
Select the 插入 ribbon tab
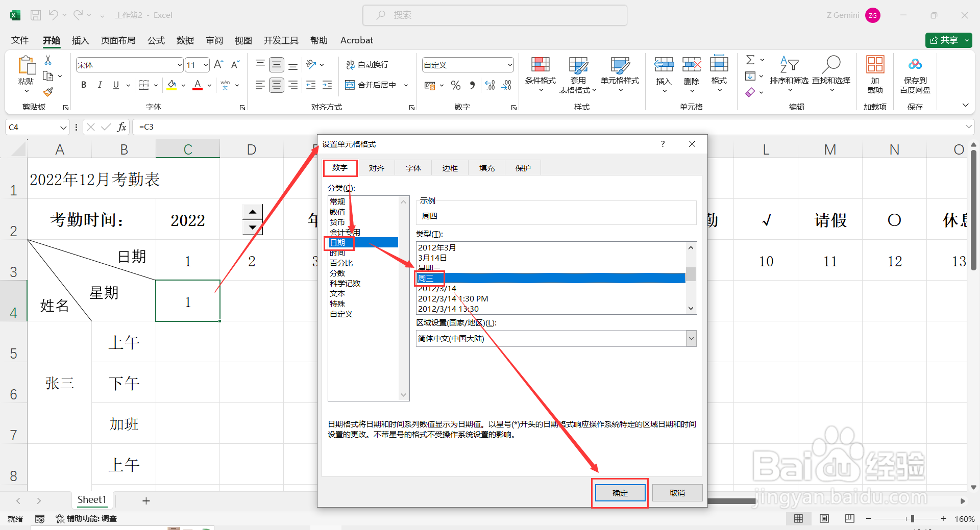80,40
